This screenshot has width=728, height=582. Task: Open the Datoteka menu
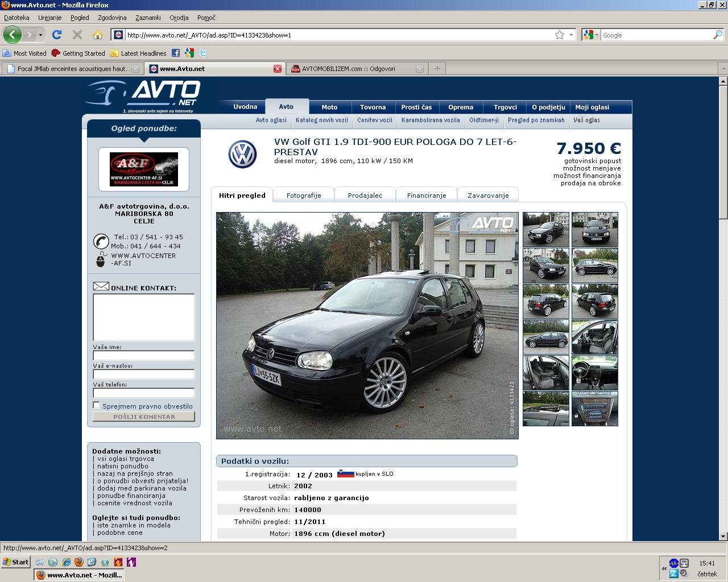(16, 18)
